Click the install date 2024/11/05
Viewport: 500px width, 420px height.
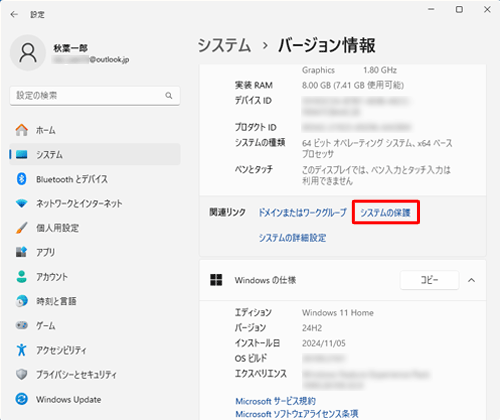pyautogui.click(x=324, y=343)
